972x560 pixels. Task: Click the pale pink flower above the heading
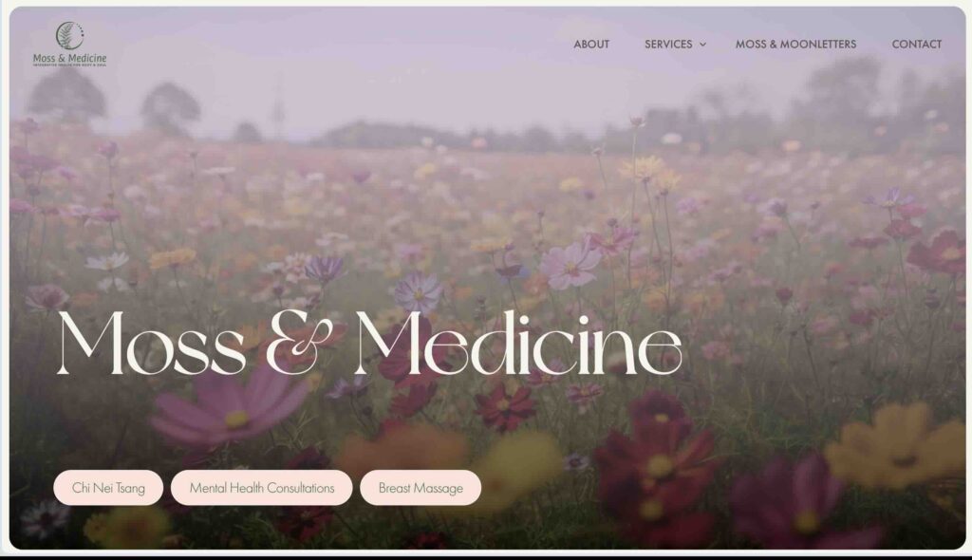pyautogui.click(x=570, y=266)
